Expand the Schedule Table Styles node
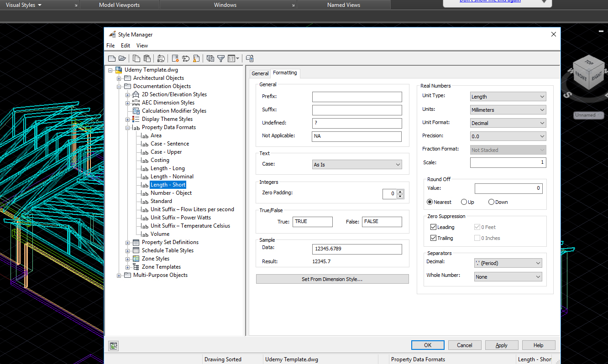Screen dimensions: 608x364 [128, 250]
